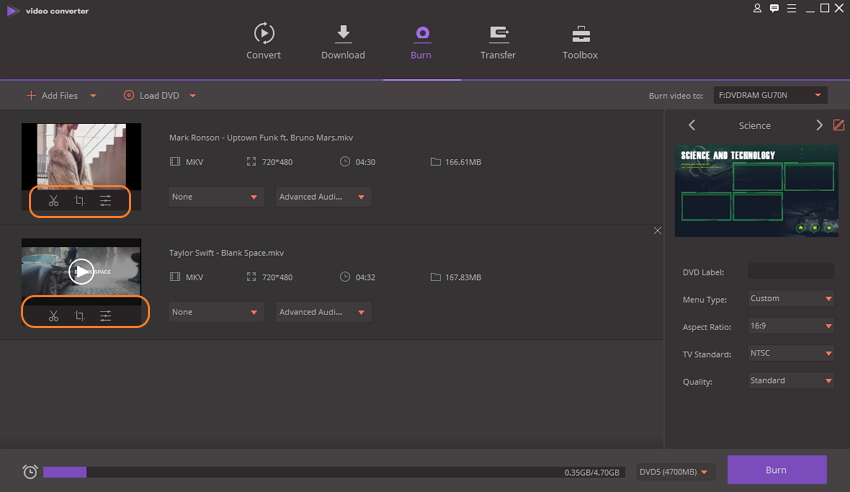The width and height of the screenshot is (850, 492).
Task: Go to the previous DVD template
Action: [692, 125]
